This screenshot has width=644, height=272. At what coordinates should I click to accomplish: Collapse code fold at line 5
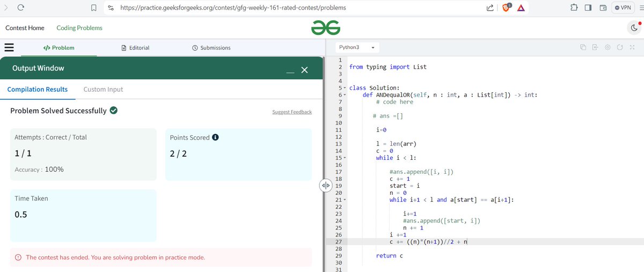coord(345,87)
